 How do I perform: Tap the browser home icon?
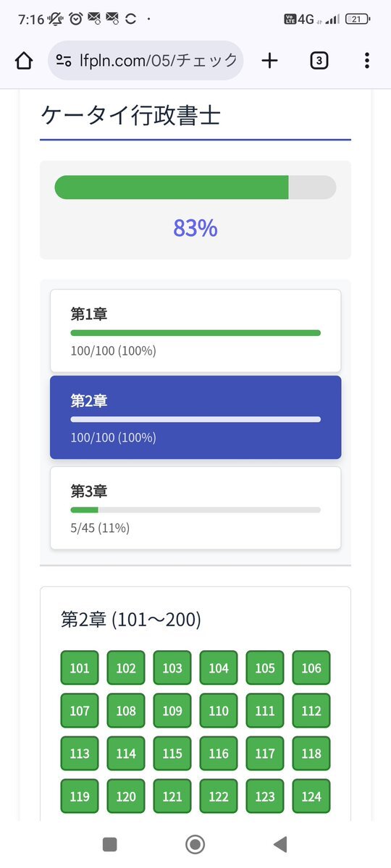(x=24, y=61)
